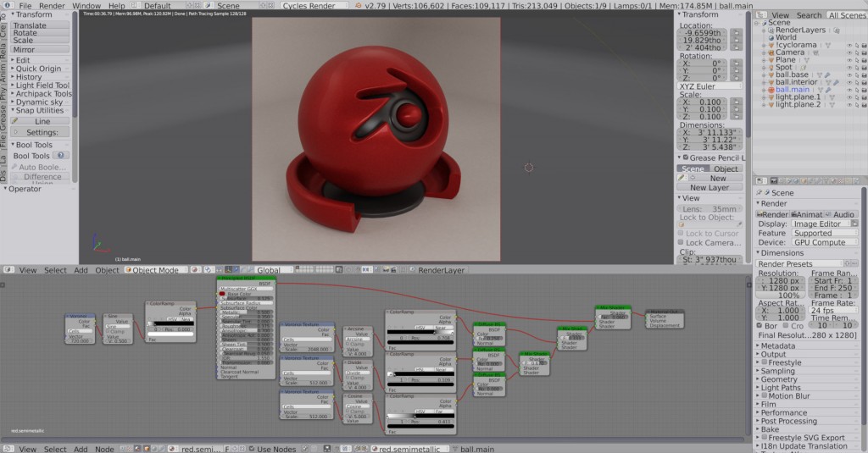Expand the Quick Origin panel

(38, 69)
